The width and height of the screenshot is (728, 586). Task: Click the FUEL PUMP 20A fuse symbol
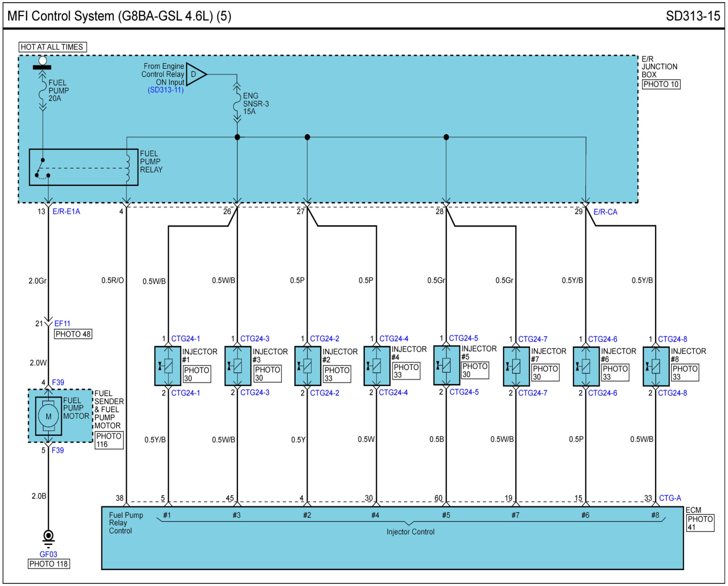(43, 91)
